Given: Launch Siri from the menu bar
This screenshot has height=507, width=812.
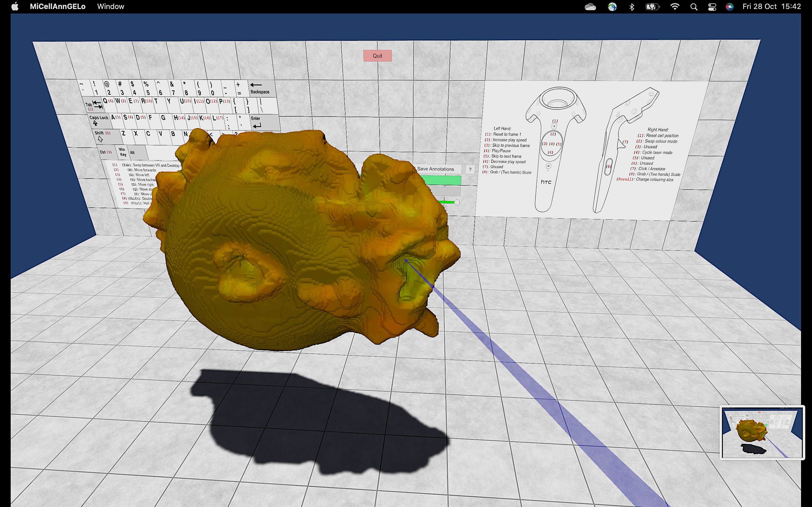Looking at the screenshot, I should (729, 7).
